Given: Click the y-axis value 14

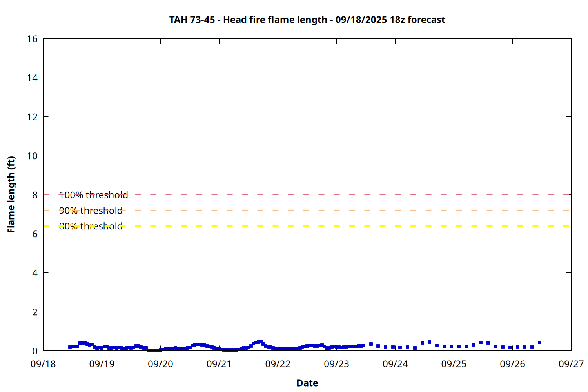Looking at the screenshot, I should tap(32, 78).
